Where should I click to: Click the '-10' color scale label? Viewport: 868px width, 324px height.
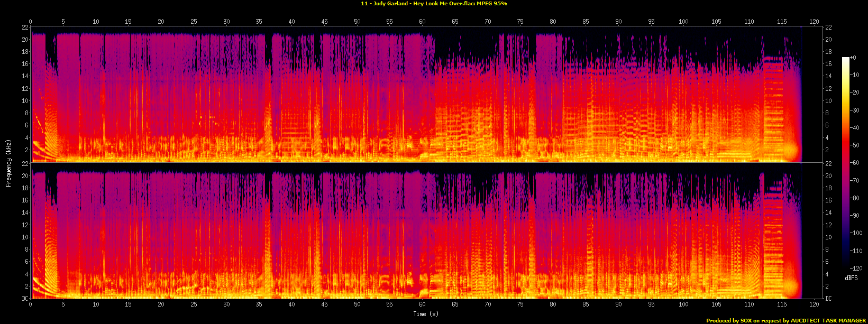pyautogui.click(x=854, y=75)
